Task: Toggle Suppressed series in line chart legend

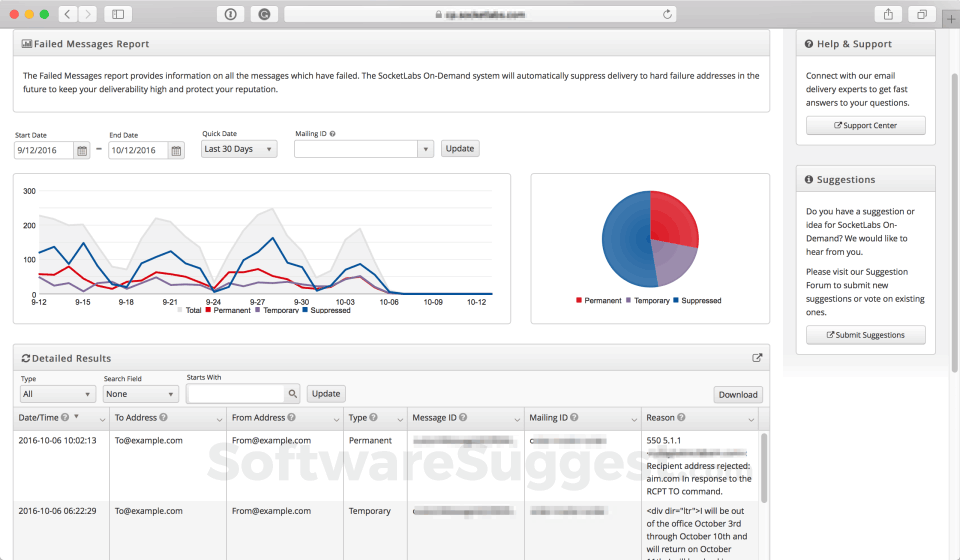Action: point(325,310)
